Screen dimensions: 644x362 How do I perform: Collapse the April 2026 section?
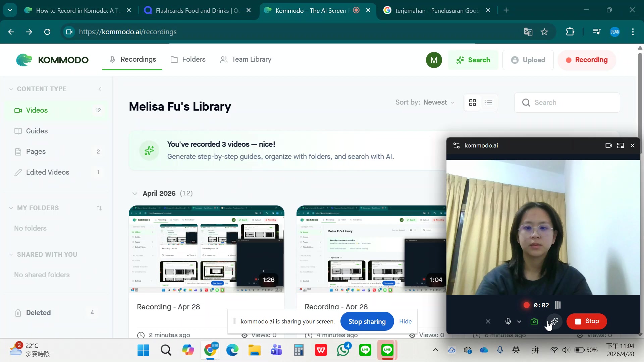point(135,193)
